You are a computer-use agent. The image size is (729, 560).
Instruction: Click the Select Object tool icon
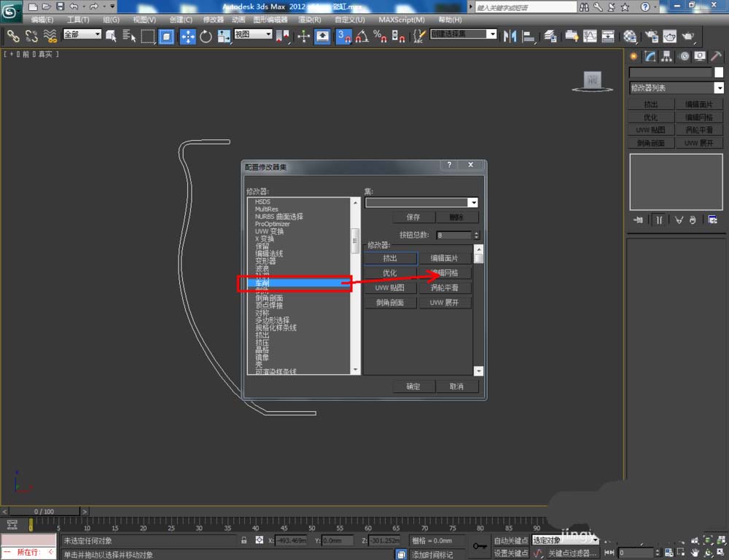pos(111,36)
